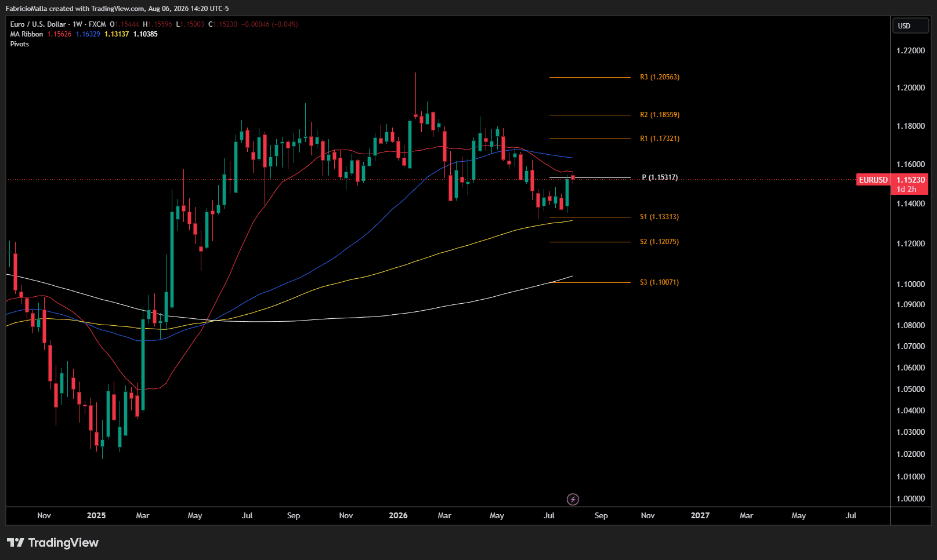Click the P (1.15317) pivot label
937x560 pixels.
click(660, 177)
